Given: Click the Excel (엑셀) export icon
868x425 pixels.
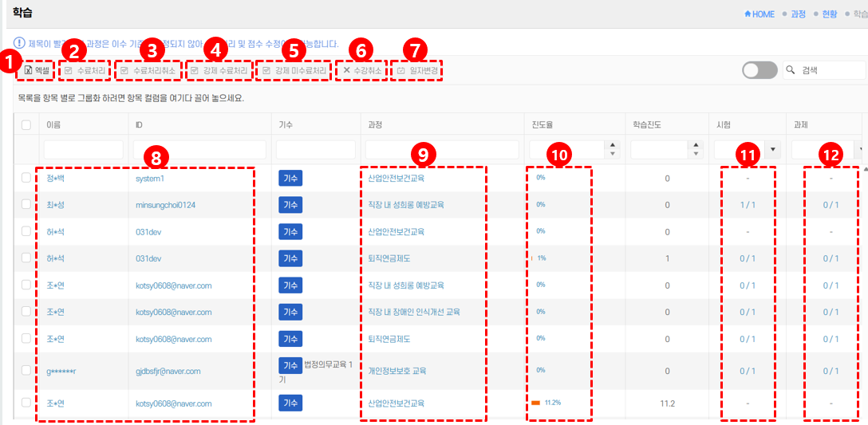Looking at the screenshot, I should [x=28, y=71].
